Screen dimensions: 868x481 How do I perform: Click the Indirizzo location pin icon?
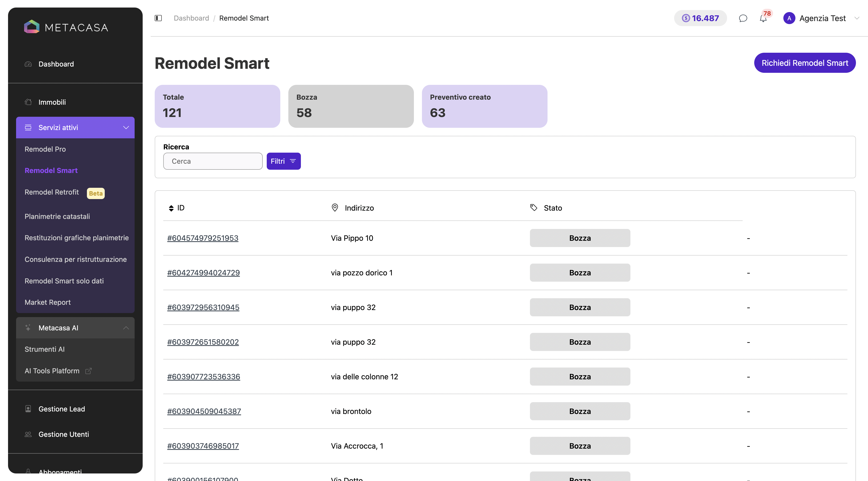tap(335, 208)
